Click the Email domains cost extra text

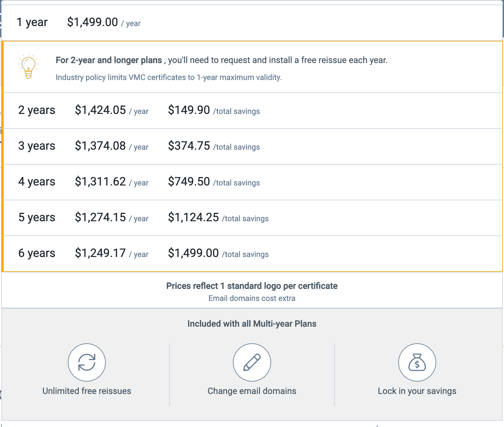pos(252,299)
